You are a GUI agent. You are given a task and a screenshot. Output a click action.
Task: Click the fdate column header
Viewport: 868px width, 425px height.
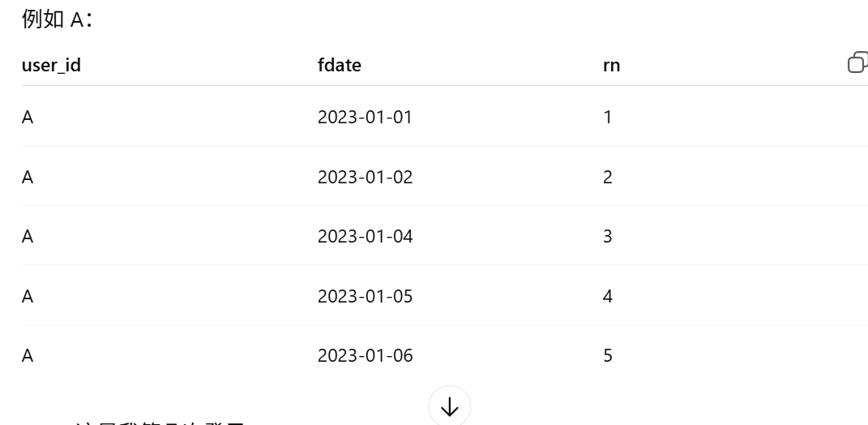(x=340, y=66)
